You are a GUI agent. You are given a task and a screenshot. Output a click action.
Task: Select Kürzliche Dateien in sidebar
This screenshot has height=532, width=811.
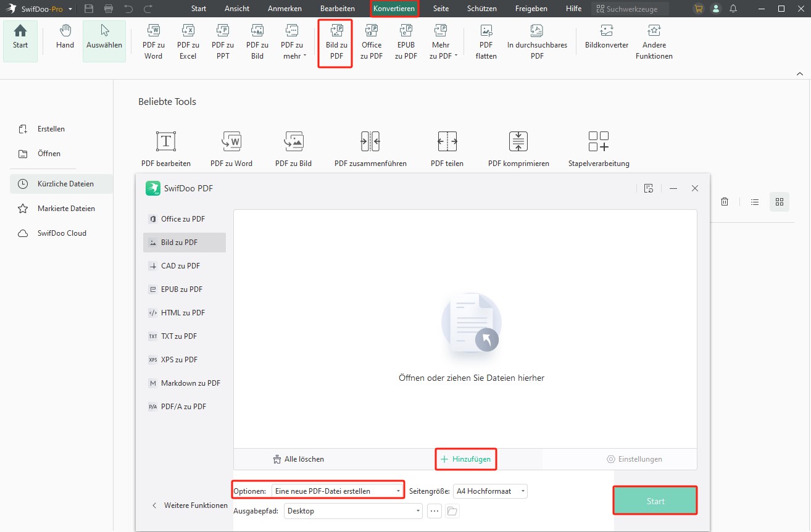point(61,184)
